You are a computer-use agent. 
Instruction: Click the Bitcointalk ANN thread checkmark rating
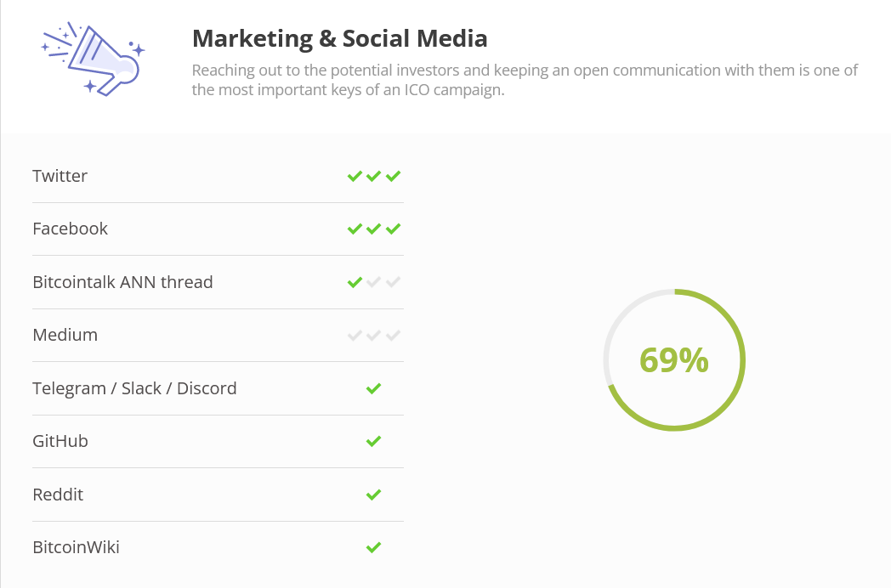(x=374, y=282)
